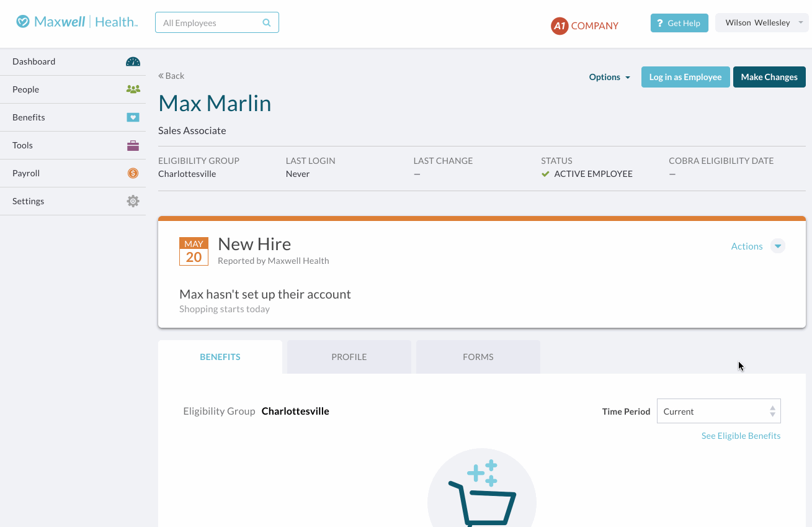Click Shopping starts today text
The image size is (812, 527).
225,309
